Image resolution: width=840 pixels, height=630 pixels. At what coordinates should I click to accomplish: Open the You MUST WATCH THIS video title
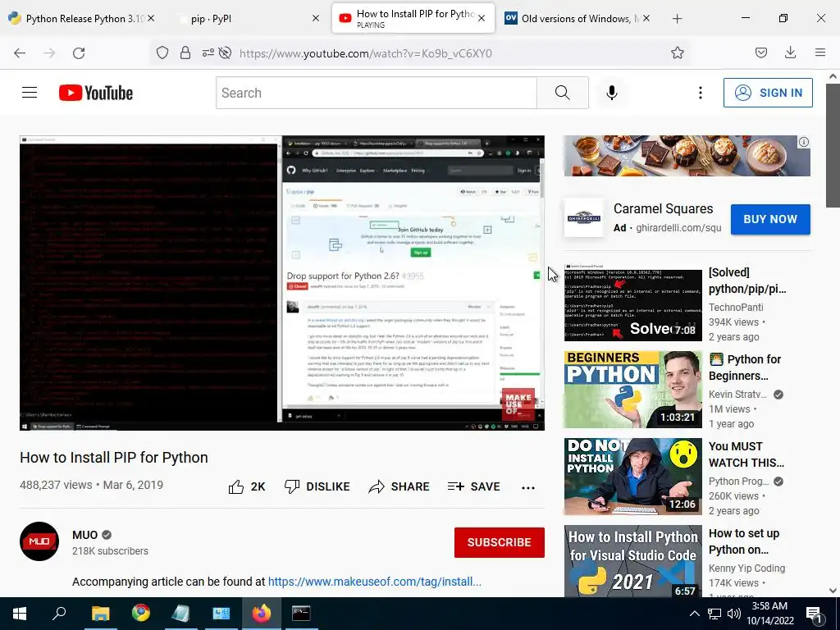coord(746,454)
